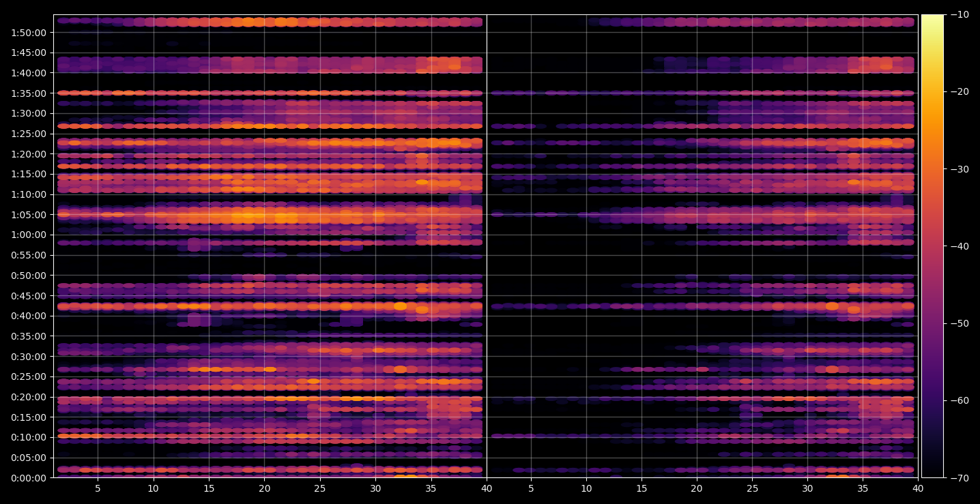Click the 1:45:00 y-axis tick label

[29, 53]
